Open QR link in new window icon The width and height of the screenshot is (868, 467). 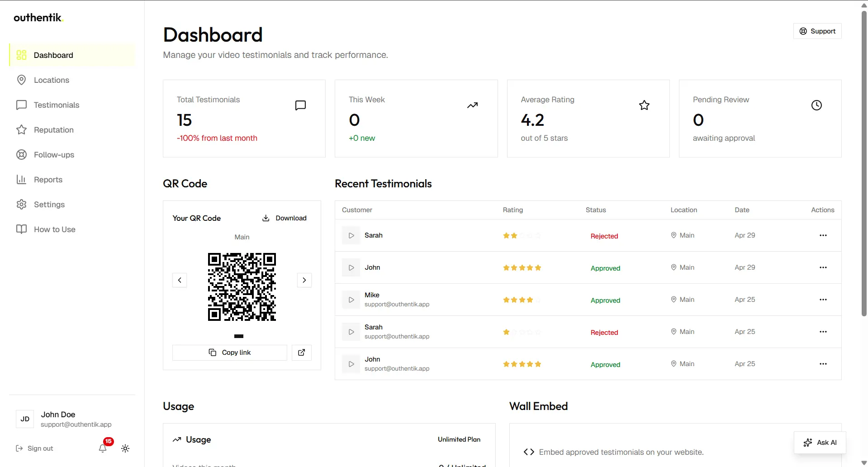click(302, 353)
